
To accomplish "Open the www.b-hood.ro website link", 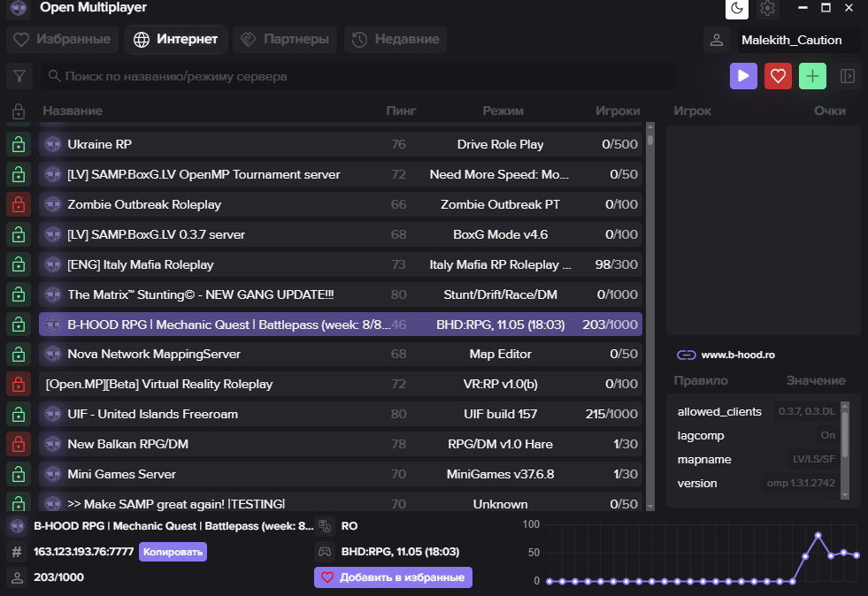I will click(738, 355).
